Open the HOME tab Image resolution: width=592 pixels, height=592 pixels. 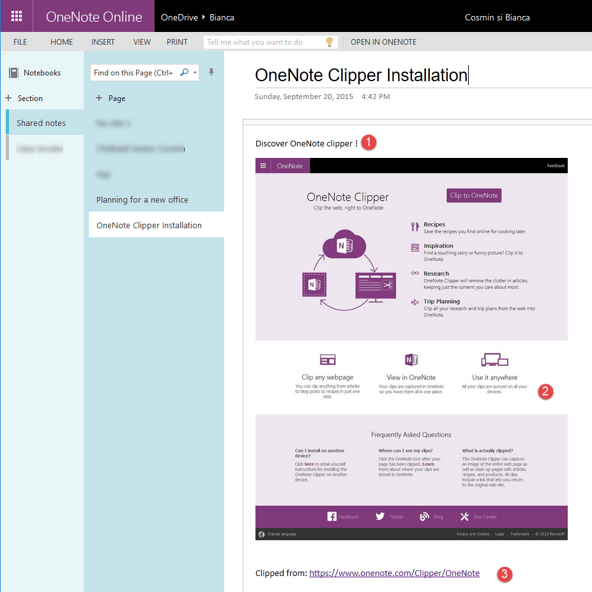click(x=62, y=42)
